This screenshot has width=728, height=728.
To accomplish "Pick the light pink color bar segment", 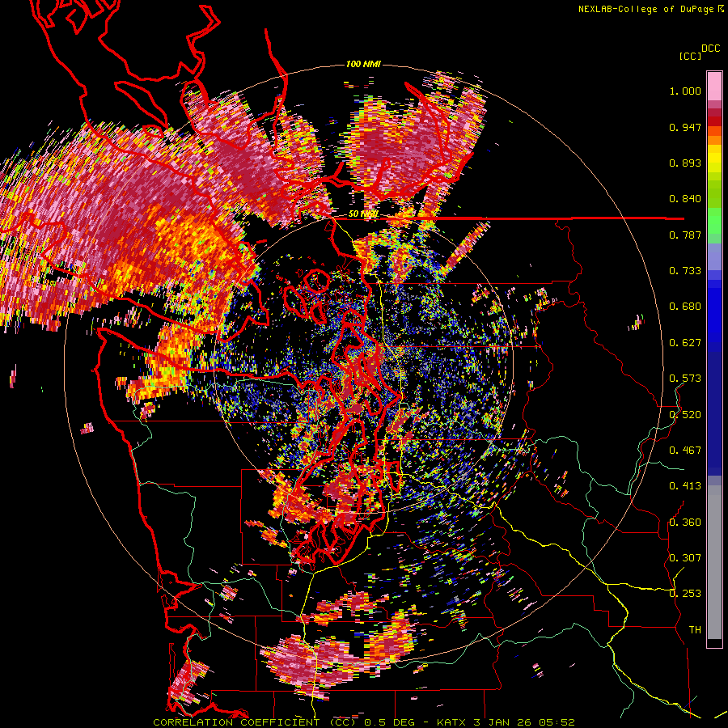I will coord(714,86).
